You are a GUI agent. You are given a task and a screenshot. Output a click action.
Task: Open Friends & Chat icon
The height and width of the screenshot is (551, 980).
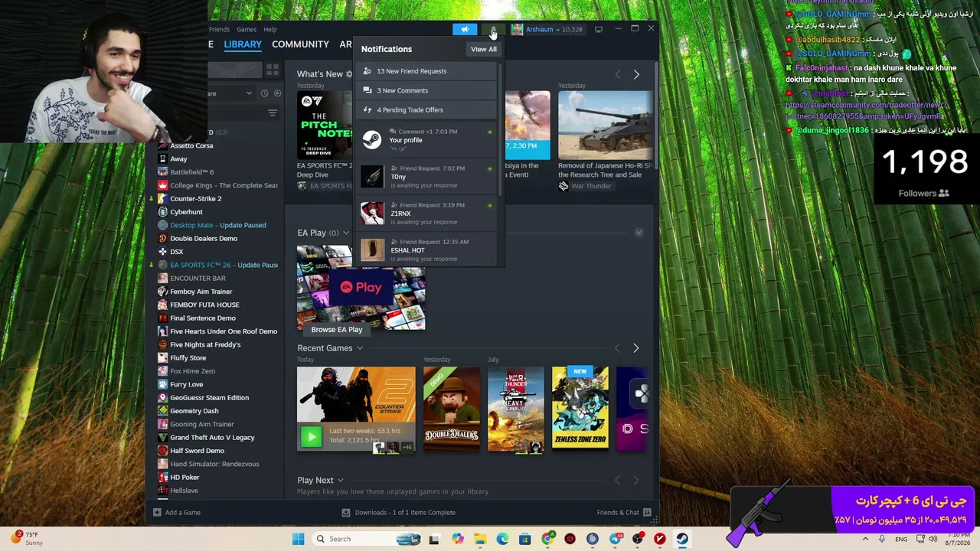point(647,512)
